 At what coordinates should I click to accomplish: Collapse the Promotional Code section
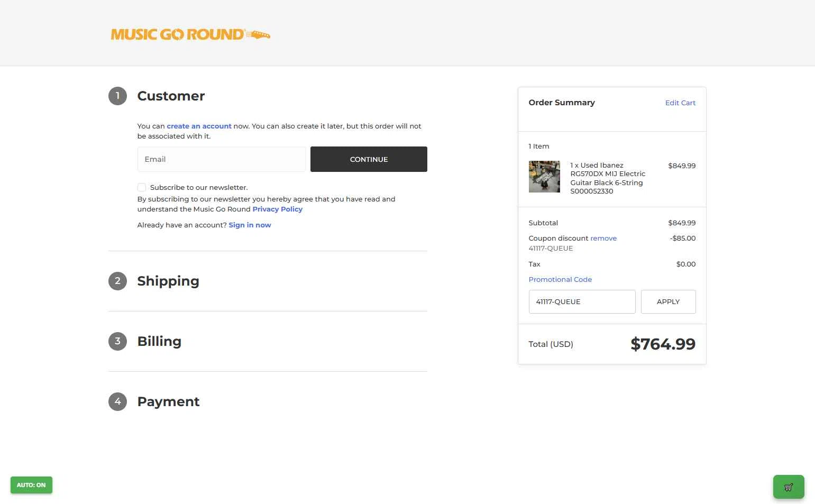[x=560, y=279]
